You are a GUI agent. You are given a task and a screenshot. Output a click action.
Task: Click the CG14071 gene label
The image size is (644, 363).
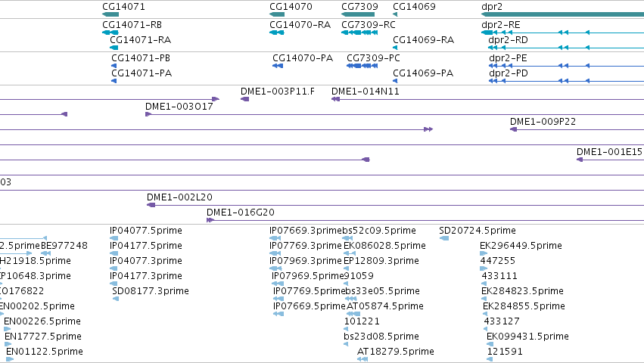[123, 7]
